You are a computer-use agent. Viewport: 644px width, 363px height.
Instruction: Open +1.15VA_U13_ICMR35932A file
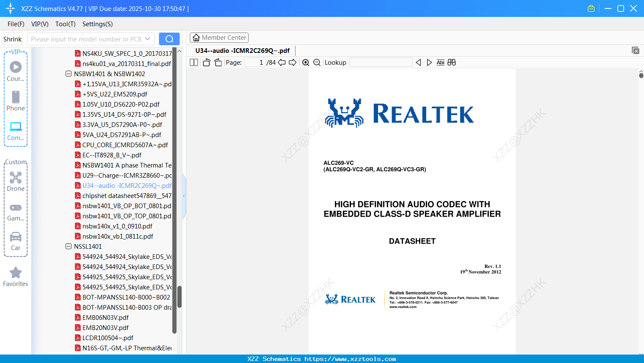[123, 84]
